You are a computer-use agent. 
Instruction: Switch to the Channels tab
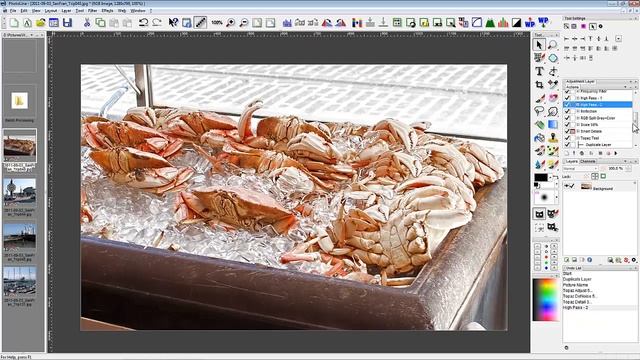[588, 162]
